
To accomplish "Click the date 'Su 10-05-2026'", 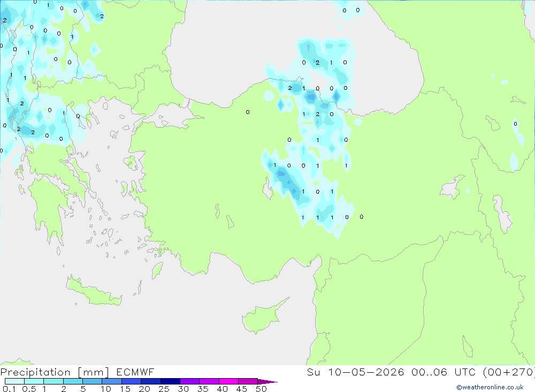I will coord(356,372).
